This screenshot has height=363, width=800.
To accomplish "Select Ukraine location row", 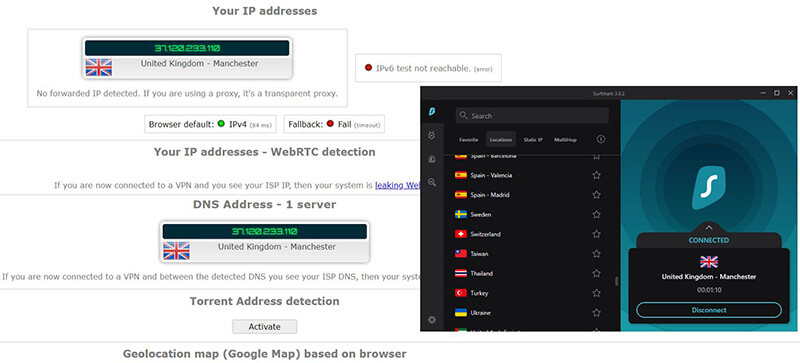I will pyautogui.click(x=529, y=312).
